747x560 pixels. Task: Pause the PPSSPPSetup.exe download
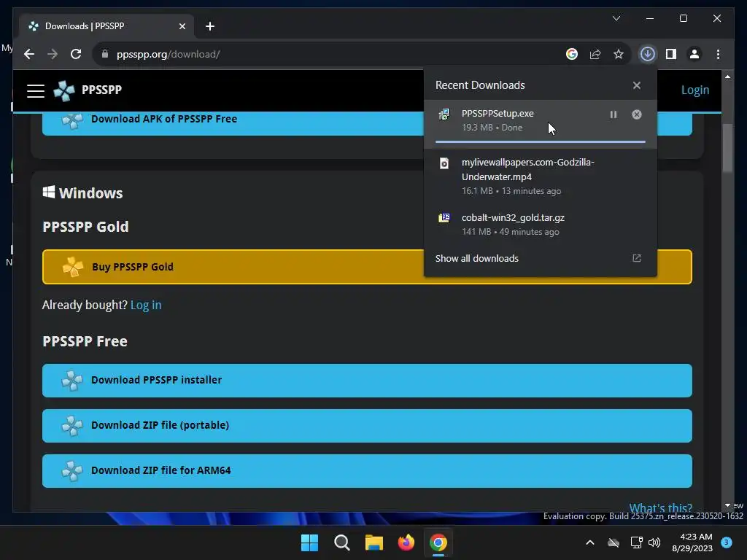pos(613,114)
